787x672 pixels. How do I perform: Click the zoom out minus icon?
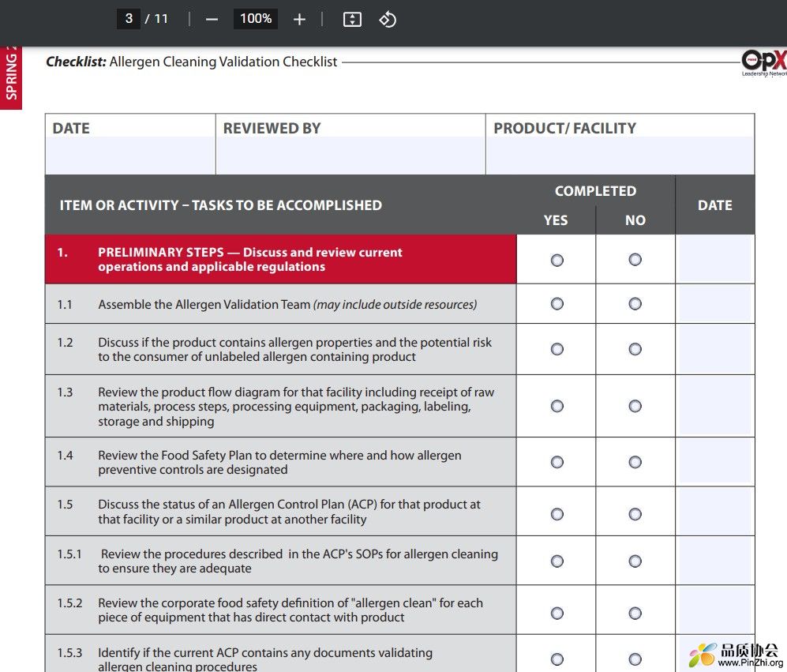pyautogui.click(x=212, y=19)
